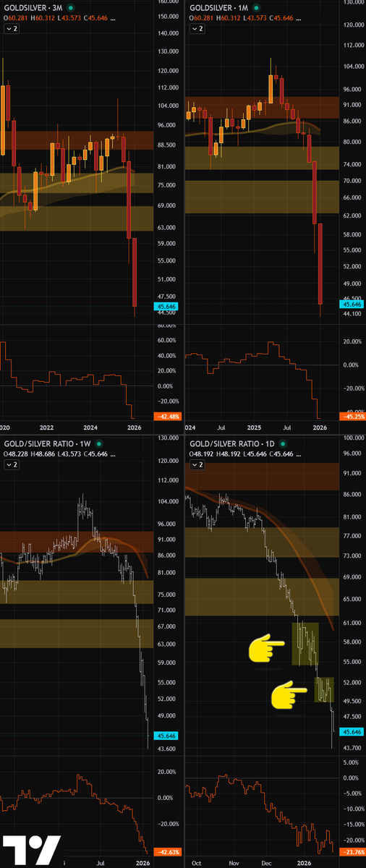Click the 43.600 price axis label
Viewport: 366px width, 868px height.
(166, 749)
